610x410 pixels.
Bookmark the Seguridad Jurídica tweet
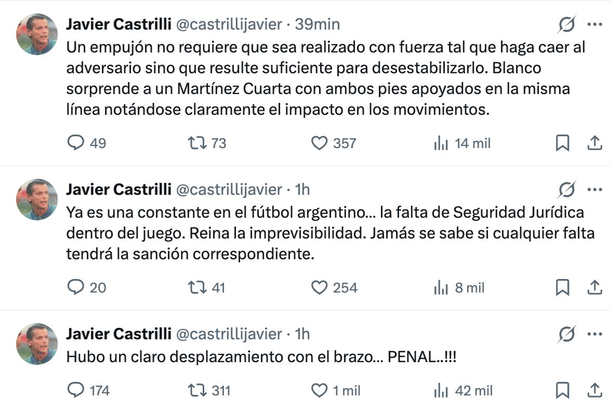(x=563, y=288)
